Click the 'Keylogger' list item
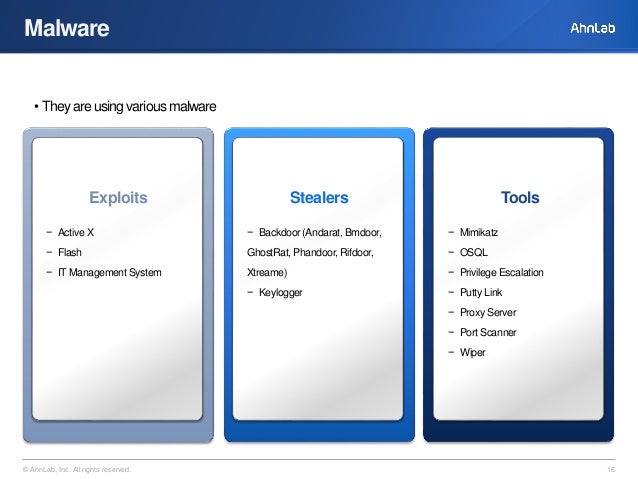Viewport: 638px width, 479px height. pyautogui.click(x=281, y=293)
